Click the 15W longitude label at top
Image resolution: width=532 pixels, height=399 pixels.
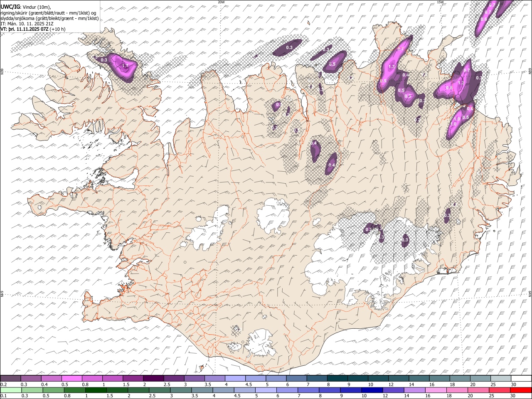440,2
